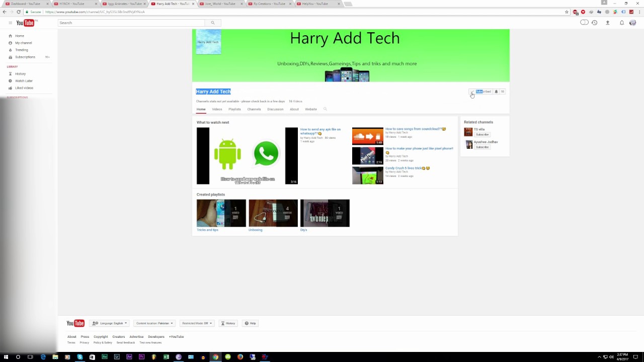Open 'Candy Crush 5 lives trick' video
This screenshot has height=362, width=644.
point(408,168)
